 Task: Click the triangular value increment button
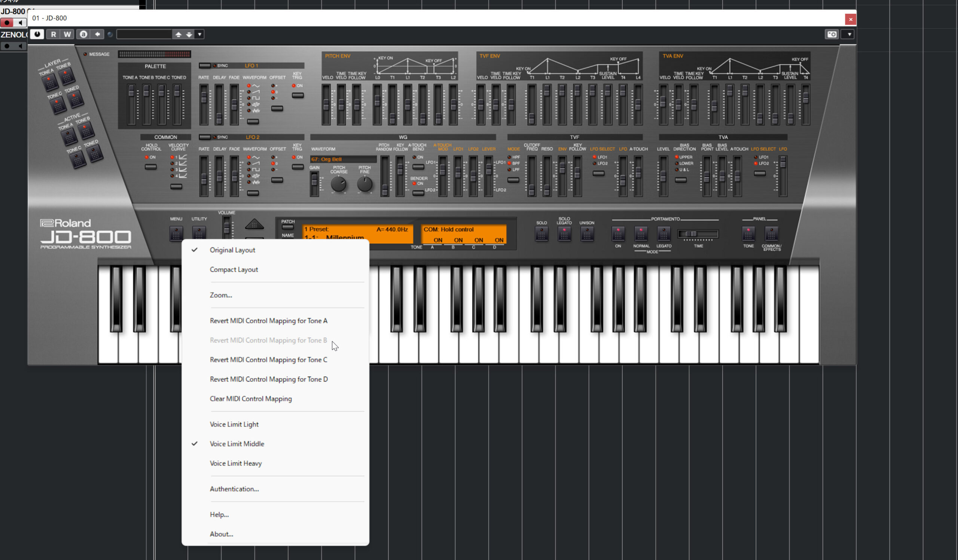click(x=254, y=224)
